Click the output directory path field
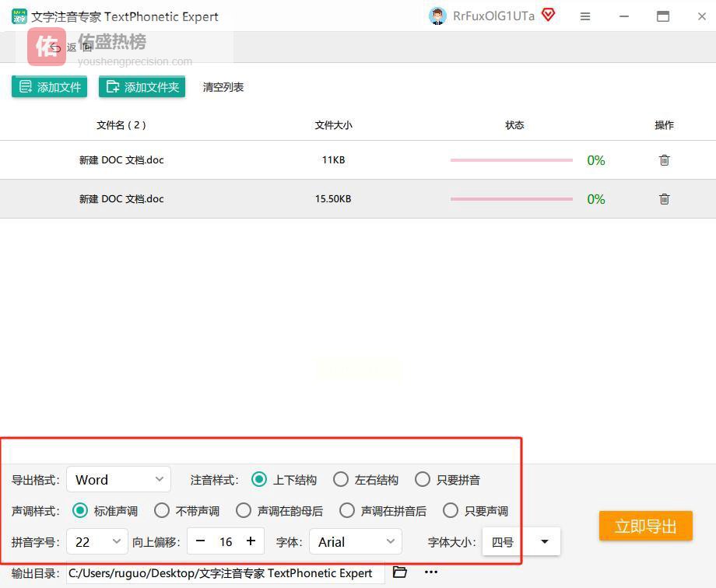The image size is (716, 588). tap(224, 573)
